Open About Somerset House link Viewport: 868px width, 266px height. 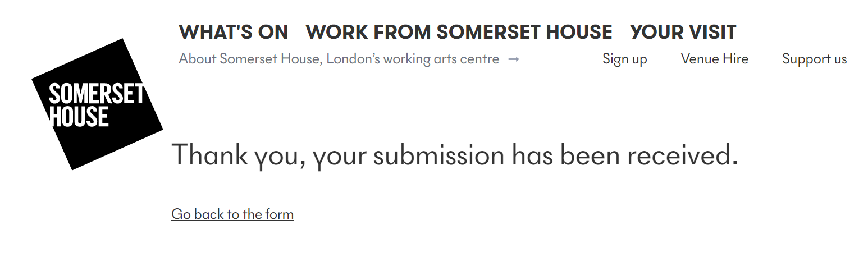click(x=339, y=59)
